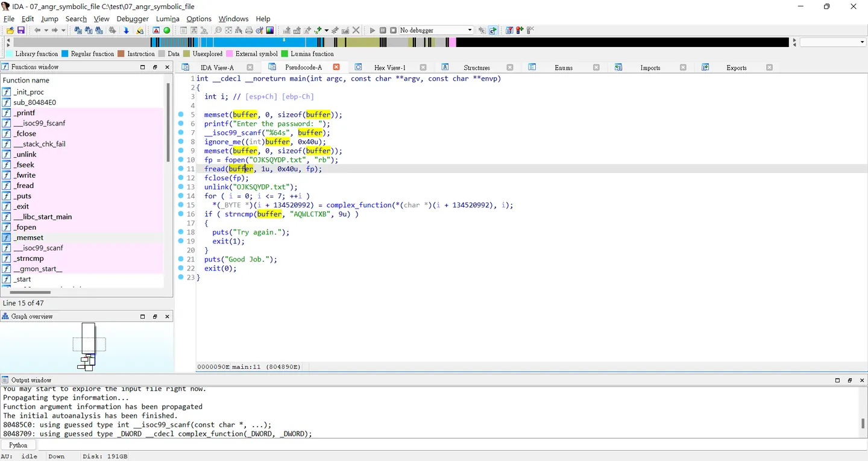The width and height of the screenshot is (868, 461).
Task: Toggle the breakpoint dot on line 21
Action: click(181, 259)
